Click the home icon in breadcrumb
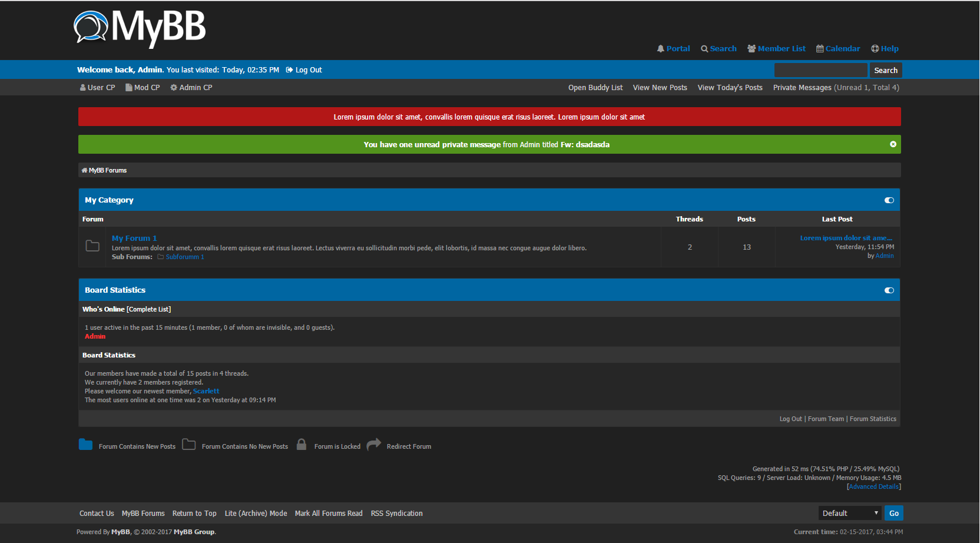 [x=84, y=170]
